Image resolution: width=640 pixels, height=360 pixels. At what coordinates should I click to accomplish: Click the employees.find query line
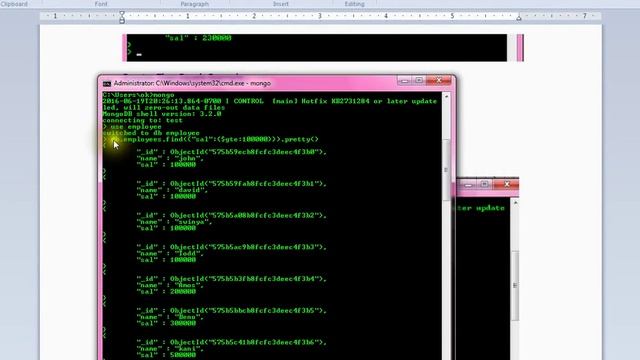coord(211,139)
